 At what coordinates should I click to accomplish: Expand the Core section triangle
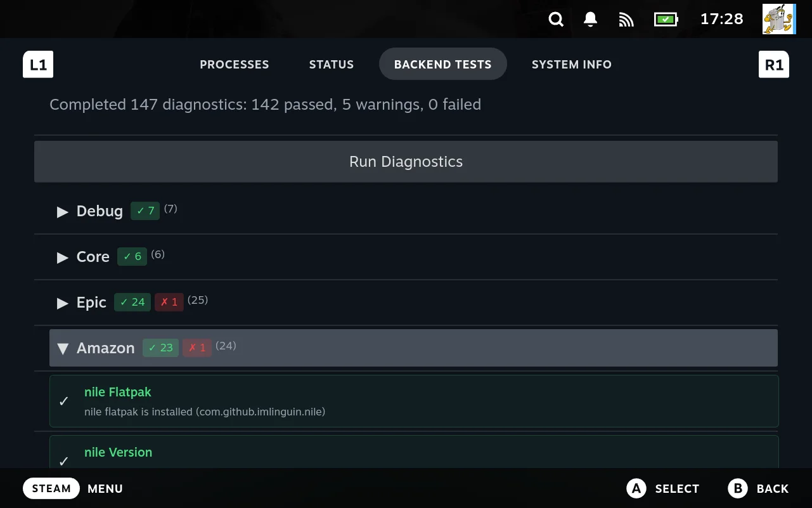63,257
